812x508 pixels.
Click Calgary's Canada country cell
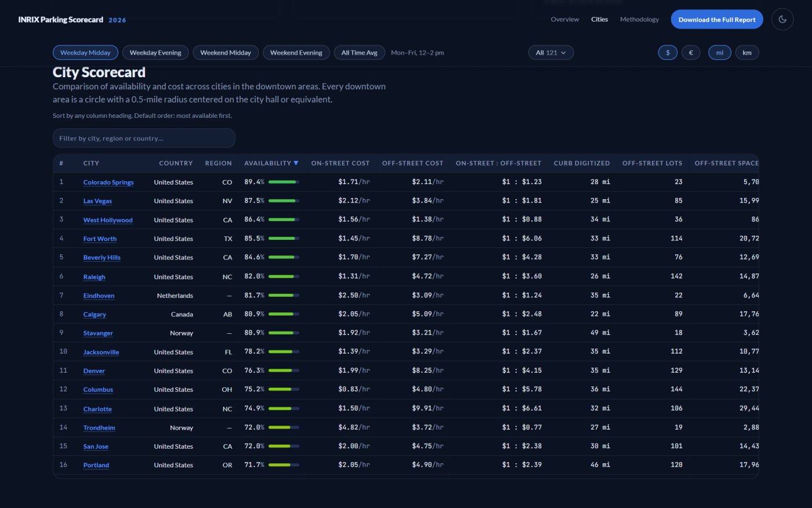pyautogui.click(x=182, y=314)
